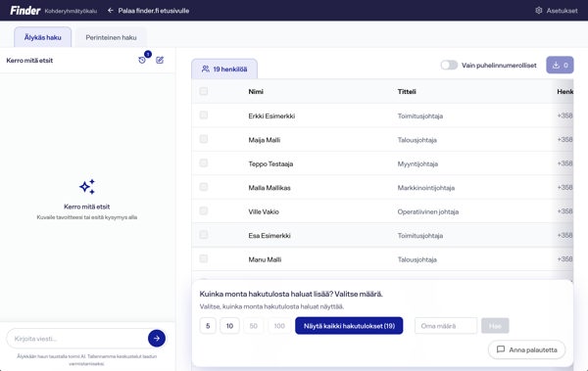Viewport: 588px width, 371px height.
Task: Open the 19 henkilöä tab
Action: 224,69
